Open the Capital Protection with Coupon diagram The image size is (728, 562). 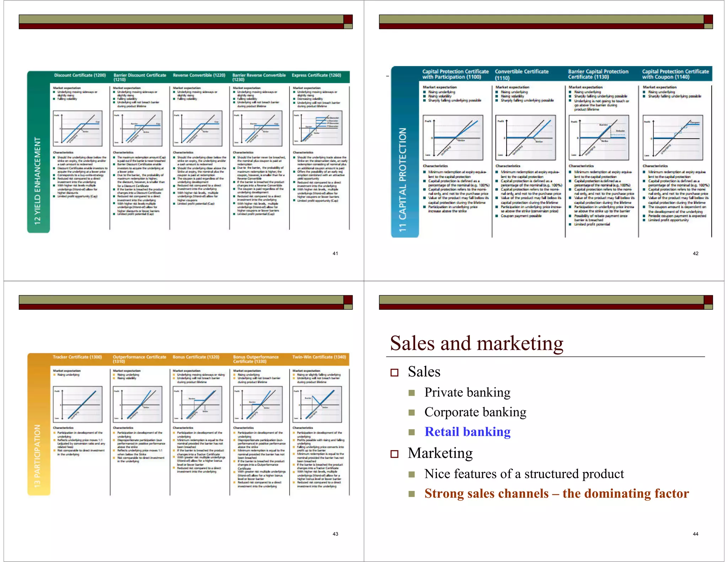pyautogui.click(x=673, y=137)
